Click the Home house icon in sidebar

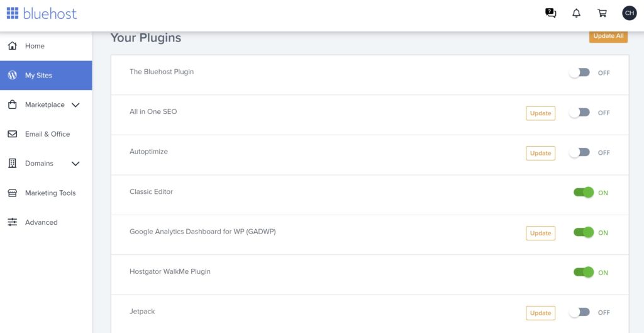coord(13,46)
